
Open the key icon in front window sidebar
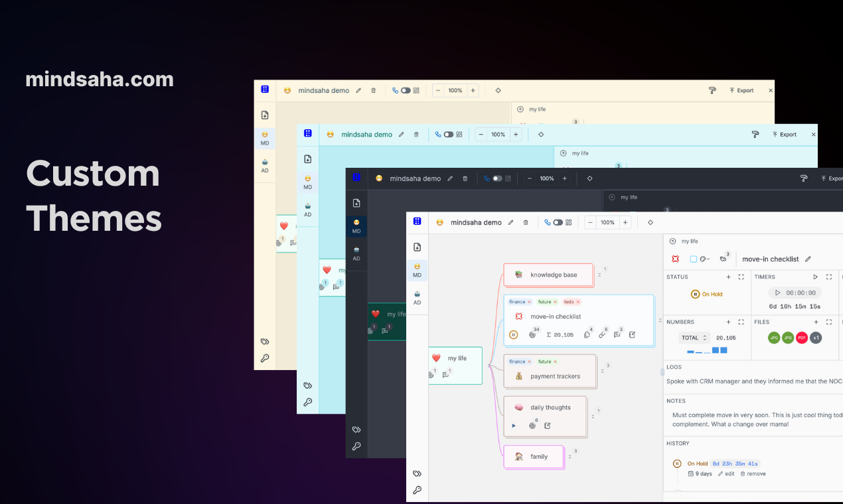pos(417,490)
